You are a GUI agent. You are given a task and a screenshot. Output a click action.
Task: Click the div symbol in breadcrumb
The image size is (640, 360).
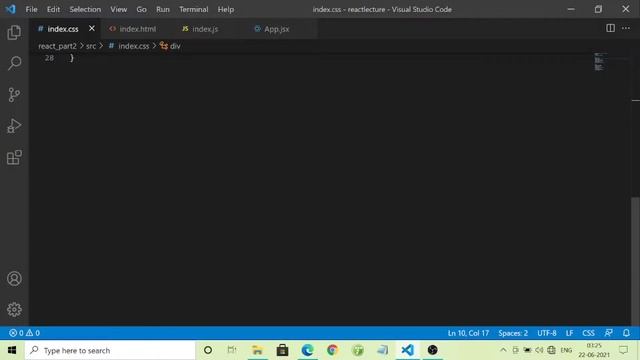point(171,46)
